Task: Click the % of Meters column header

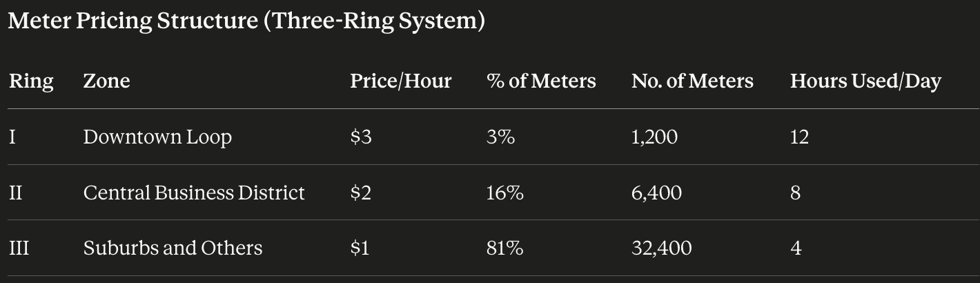Action: pos(541,81)
